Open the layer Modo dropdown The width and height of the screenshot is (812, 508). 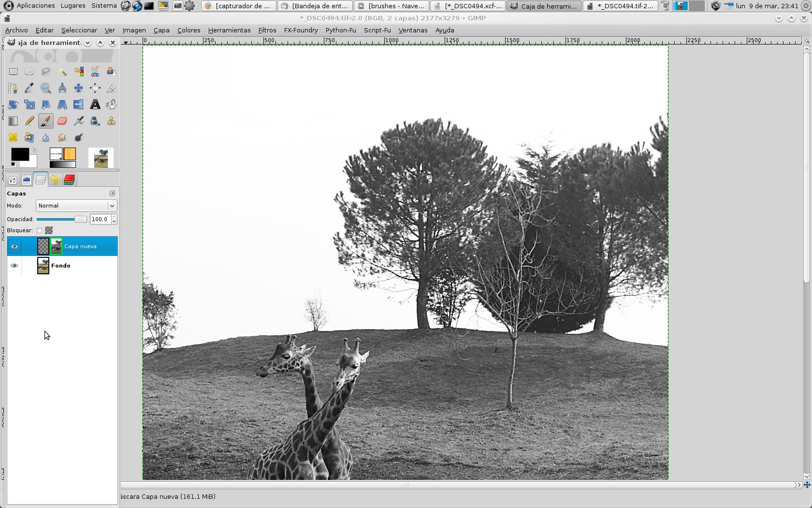(x=76, y=206)
